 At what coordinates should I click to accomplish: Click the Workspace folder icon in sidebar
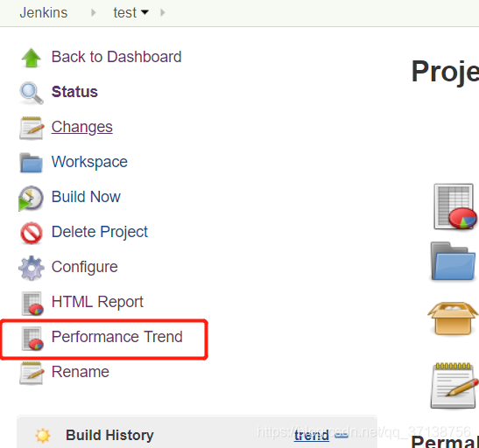coord(32,163)
